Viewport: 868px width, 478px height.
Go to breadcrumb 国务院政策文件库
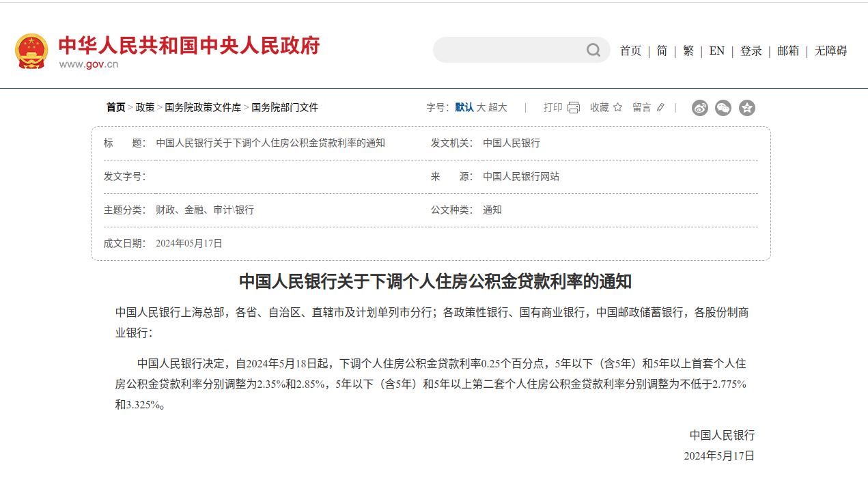tap(203, 107)
